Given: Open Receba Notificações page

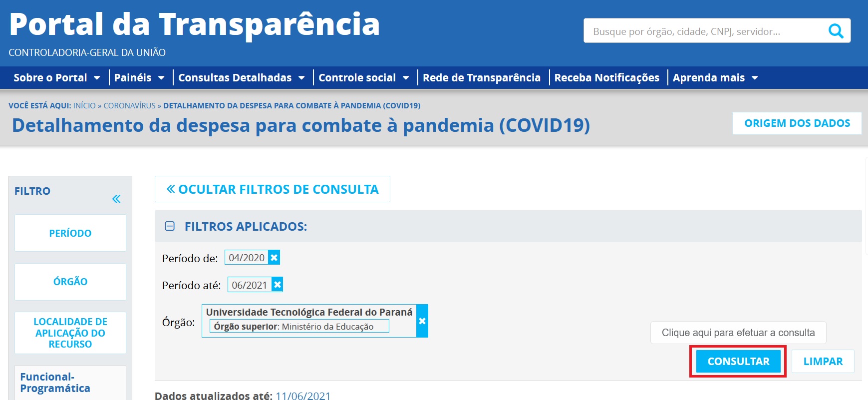Looking at the screenshot, I should 606,78.
